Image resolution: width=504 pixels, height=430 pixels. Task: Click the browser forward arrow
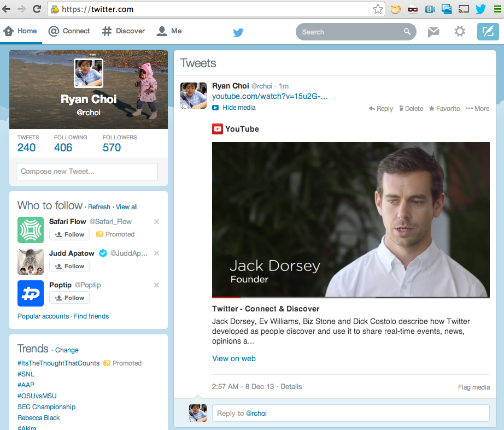(21, 9)
